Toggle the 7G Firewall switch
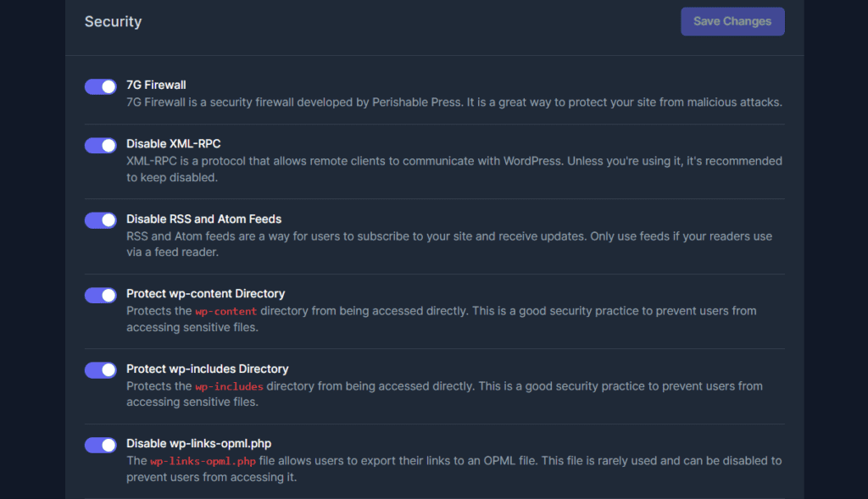This screenshot has height=499, width=868. coord(100,86)
